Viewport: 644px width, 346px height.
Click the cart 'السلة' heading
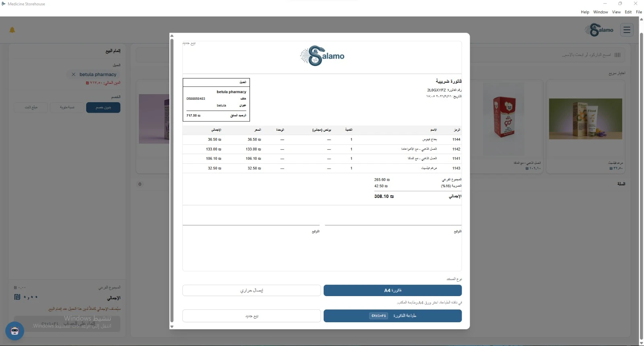[x=621, y=184]
